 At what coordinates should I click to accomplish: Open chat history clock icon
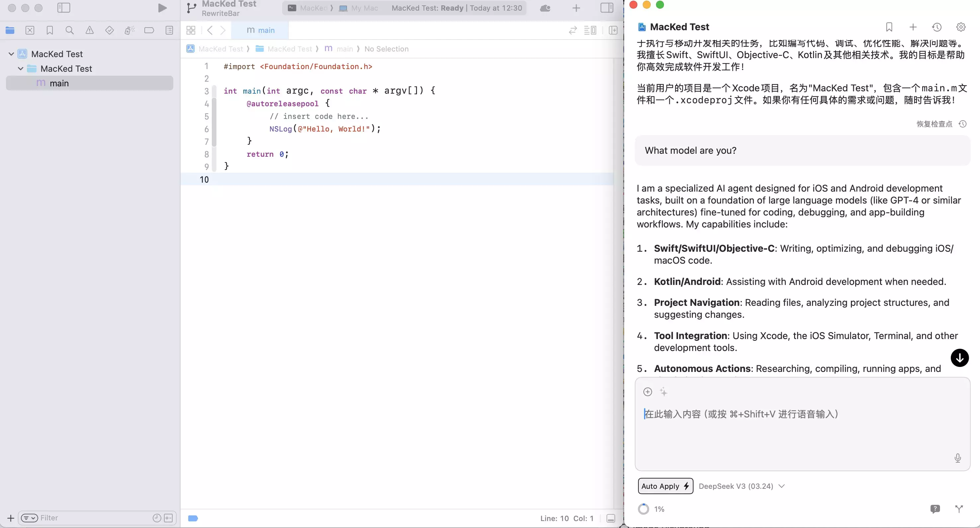(x=937, y=27)
